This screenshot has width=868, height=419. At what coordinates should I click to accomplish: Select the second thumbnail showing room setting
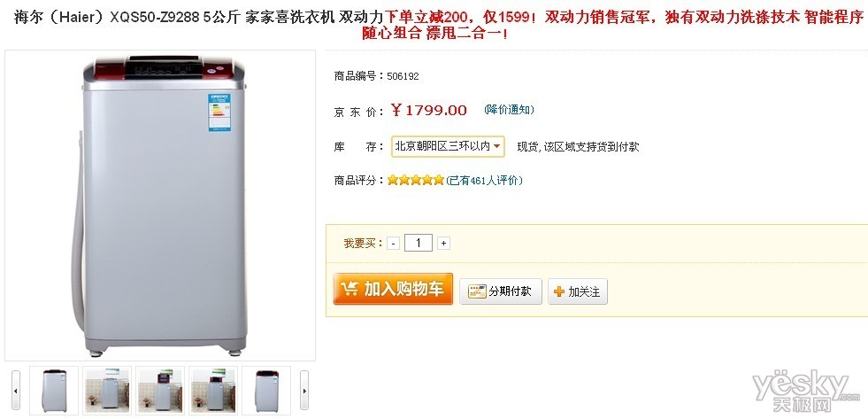click(x=107, y=391)
